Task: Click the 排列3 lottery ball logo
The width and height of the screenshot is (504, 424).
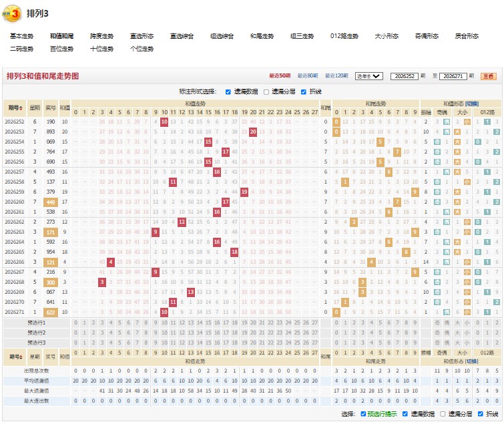Action: [11, 13]
